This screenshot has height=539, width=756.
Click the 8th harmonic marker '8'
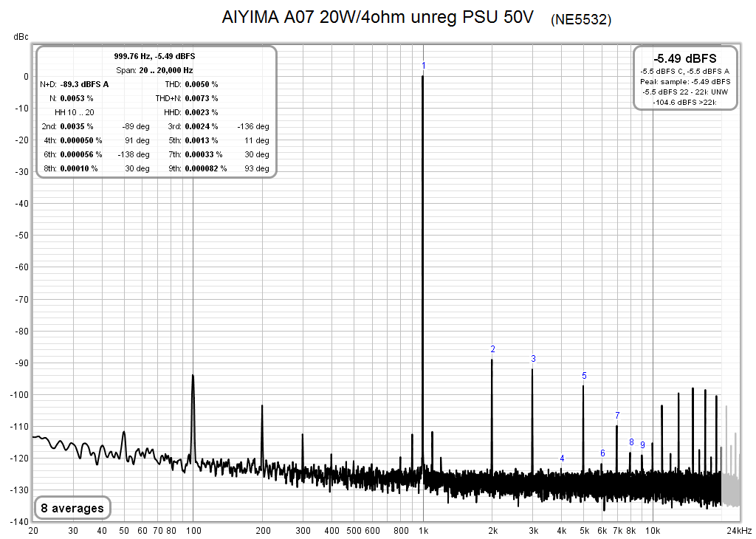632,442
